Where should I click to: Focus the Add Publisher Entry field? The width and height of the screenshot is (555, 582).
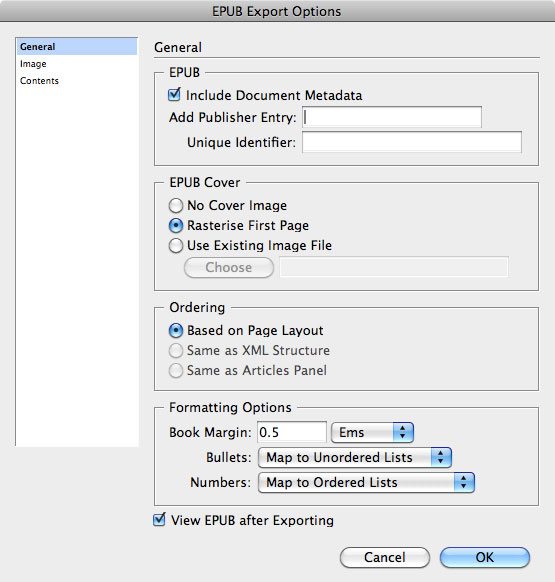tap(392, 117)
